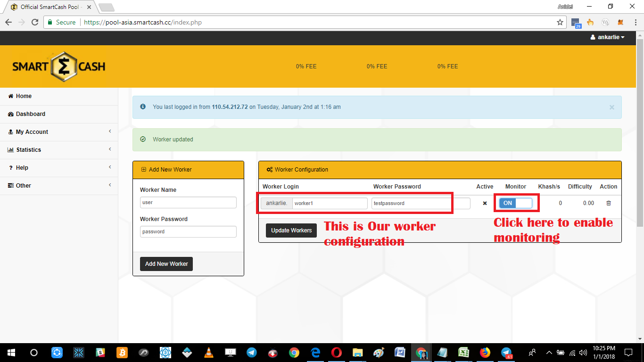Screen dimensions: 644x362
Task: Click the Difficulty value 0.00
Action: click(588, 203)
